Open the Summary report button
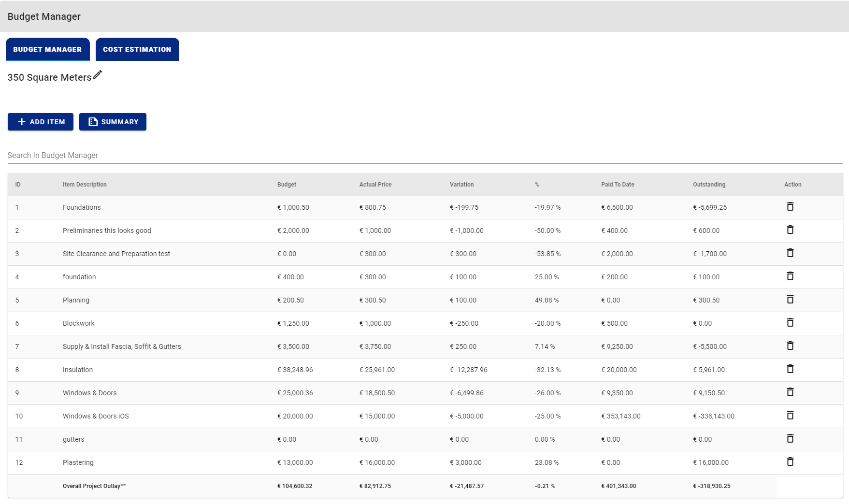Screen dimensions: 849x504 113,122
